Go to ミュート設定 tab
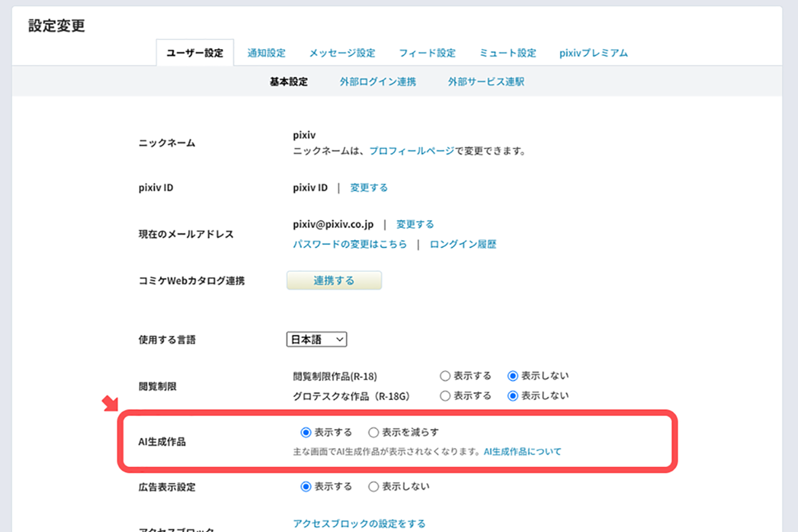Image resolution: width=798 pixels, height=532 pixels. 508,53
